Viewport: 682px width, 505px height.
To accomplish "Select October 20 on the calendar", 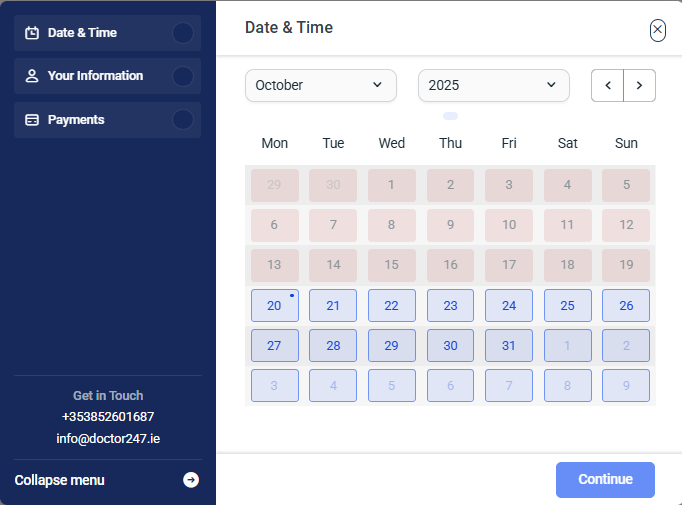I will pyautogui.click(x=274, y=306).
